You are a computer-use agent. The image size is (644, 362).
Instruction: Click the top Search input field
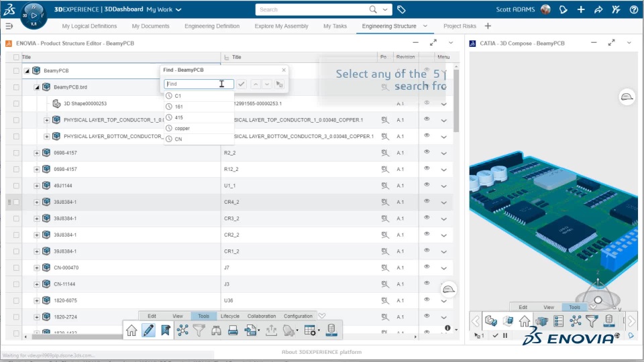(x=313, y=9)
